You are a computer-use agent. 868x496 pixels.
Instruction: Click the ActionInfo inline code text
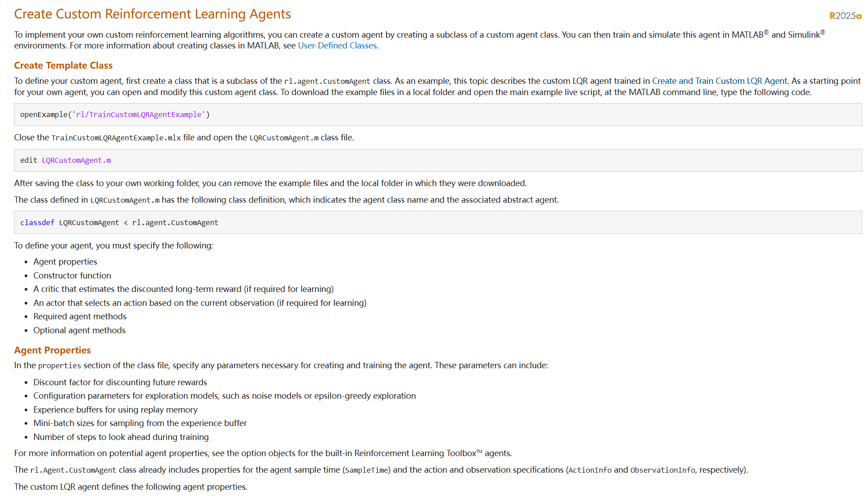[590, 470]
